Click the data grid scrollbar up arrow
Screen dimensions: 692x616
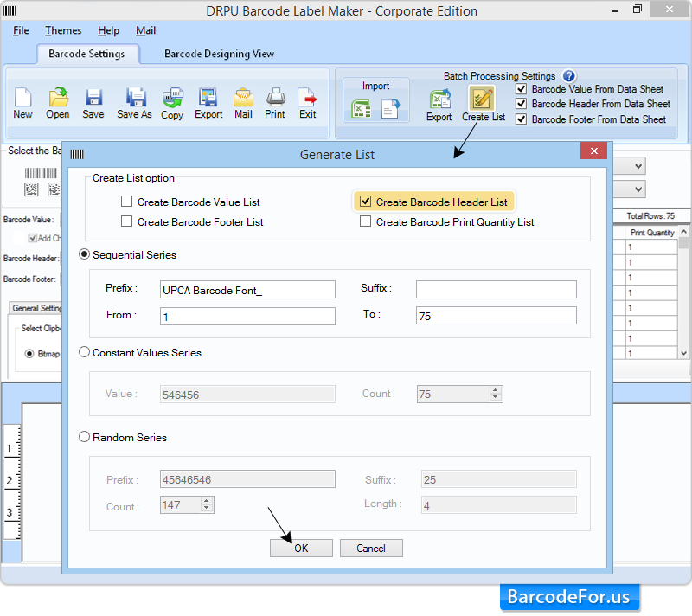click(683, 232)
